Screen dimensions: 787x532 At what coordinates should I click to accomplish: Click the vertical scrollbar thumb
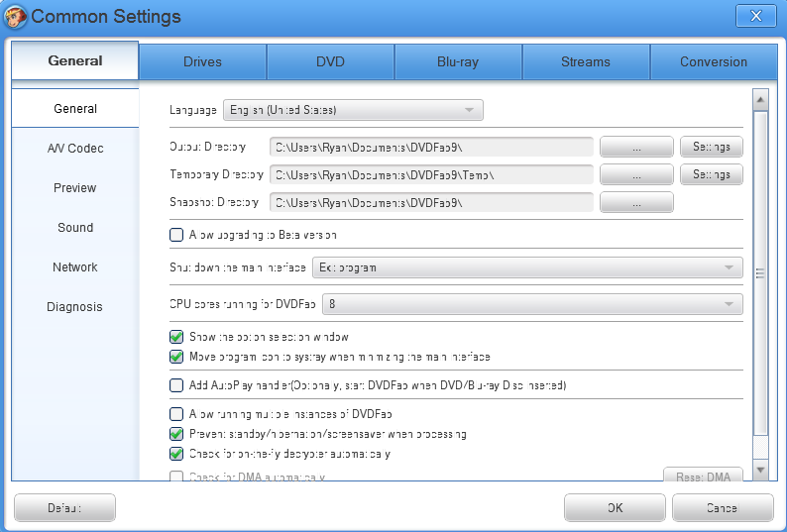761,273
